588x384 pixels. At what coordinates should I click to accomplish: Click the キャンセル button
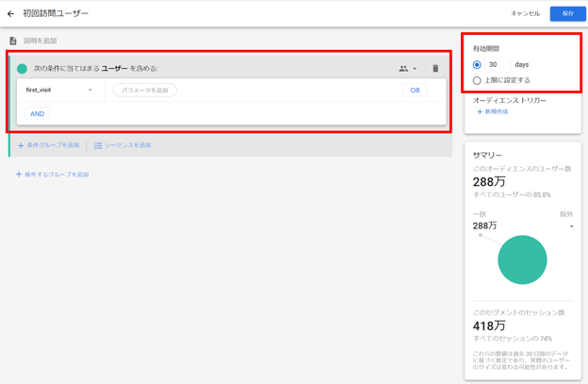[525, 14]
